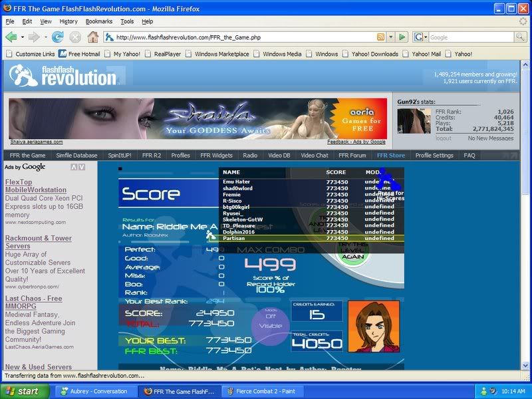Screen dimensions: 532x399
Task: Click inside the Google search field
Action: coord(472,37)
